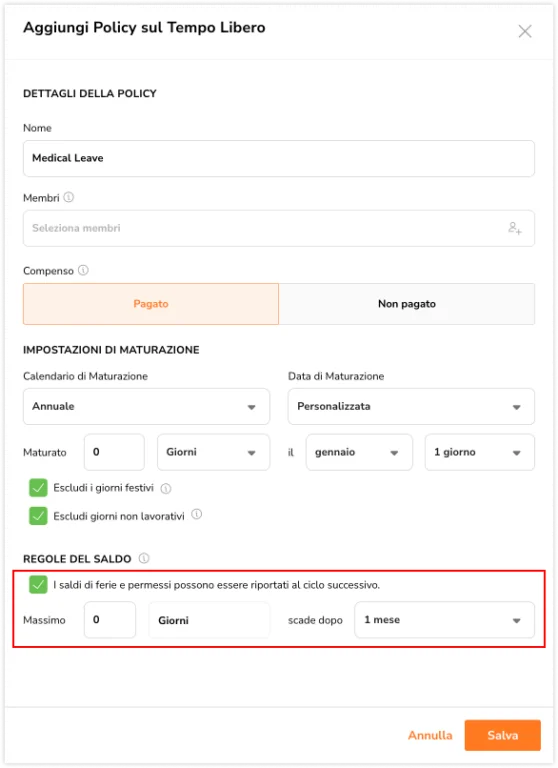Expand the gennaio month dropdown
Viewport: 558px width, 768px height.
click(x=359, y=452)
